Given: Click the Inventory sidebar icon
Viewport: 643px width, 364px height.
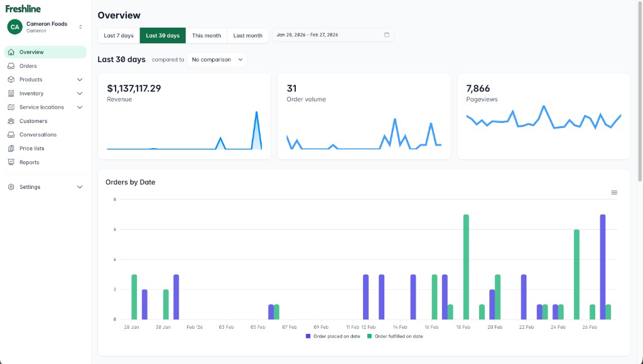Looking at the screenshot, I should click(x=11, y=93).
